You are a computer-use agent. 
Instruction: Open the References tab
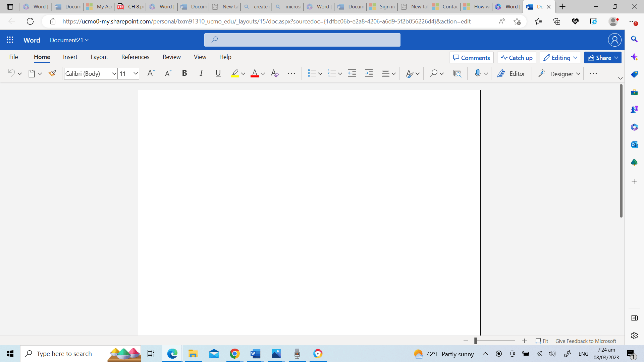tap(135, 57)
